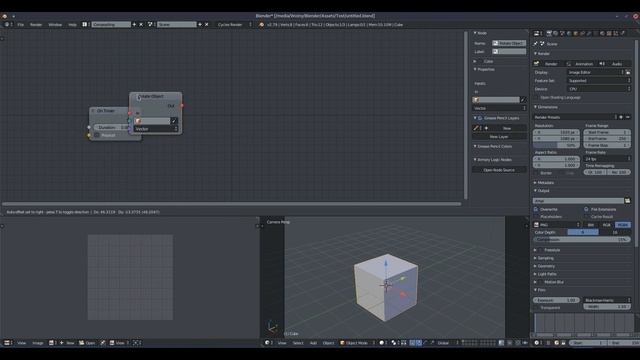Toggle the File Extensions checkbox
The image size is (640, 360).
pos(587,209)
